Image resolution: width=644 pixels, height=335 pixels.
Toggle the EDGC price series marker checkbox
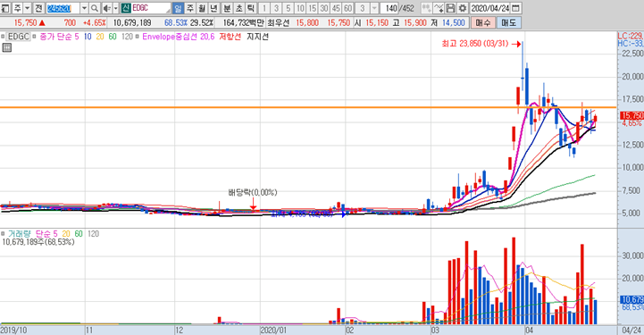(3, 37)
